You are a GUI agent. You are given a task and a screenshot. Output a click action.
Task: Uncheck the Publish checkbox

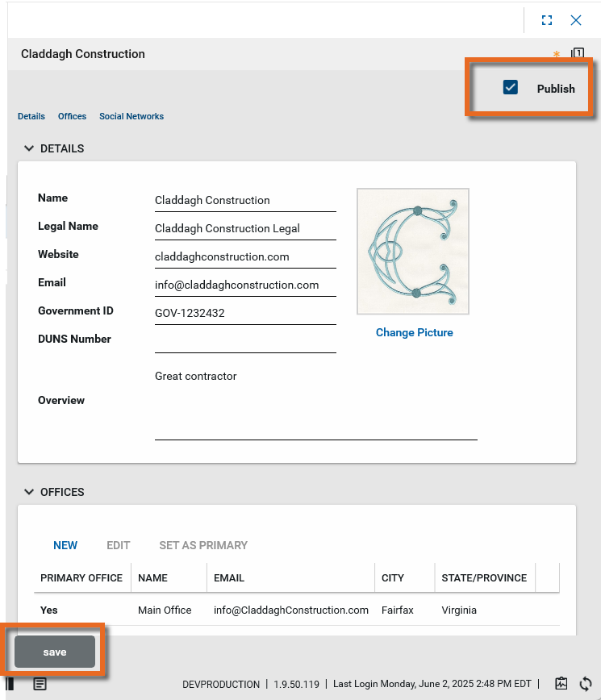(x=510, y=88)
